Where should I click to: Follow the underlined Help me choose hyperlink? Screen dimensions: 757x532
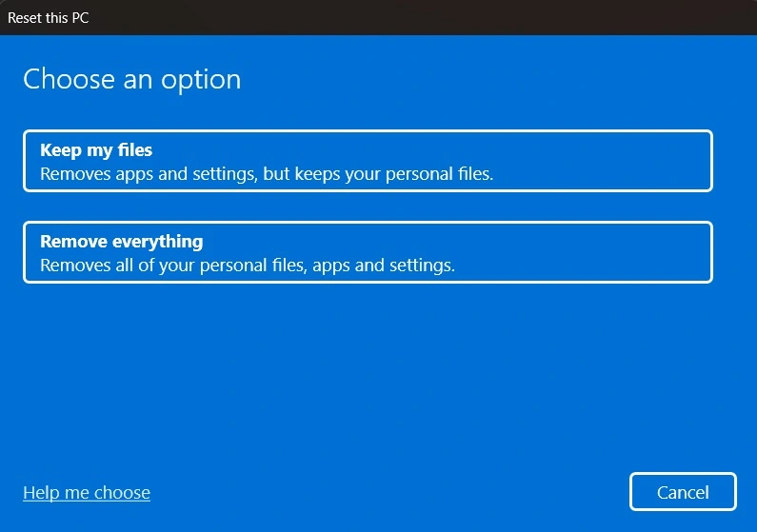click(x=87, y=492)
